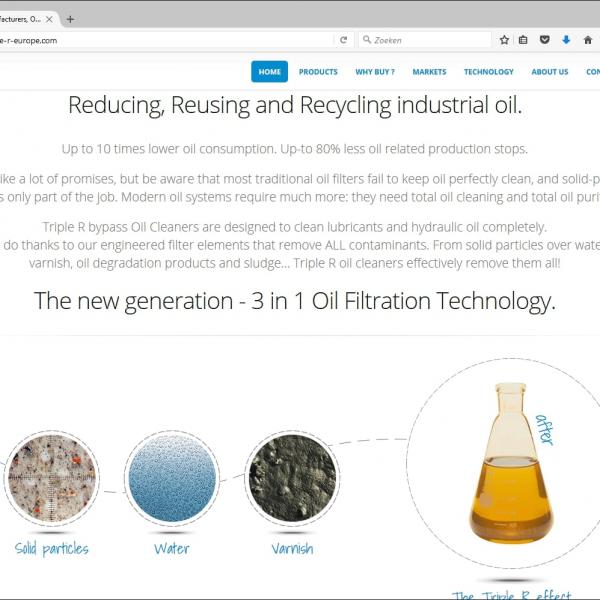
Task: Click the 'Water' label
Action: 172,549
